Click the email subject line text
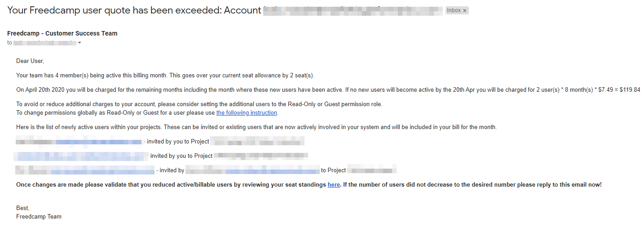Viewport: 644px width, 228px height. point(134,10)
